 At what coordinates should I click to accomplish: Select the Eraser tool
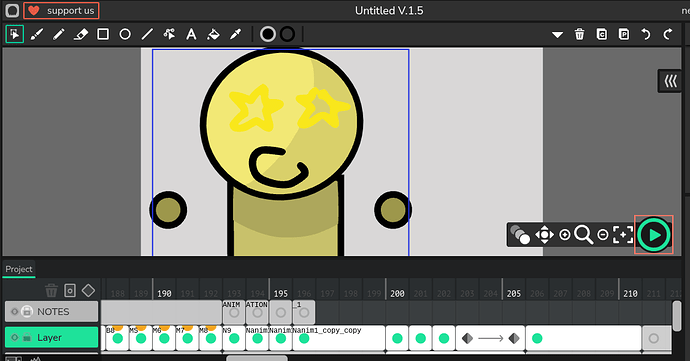[x=81, y=34]
